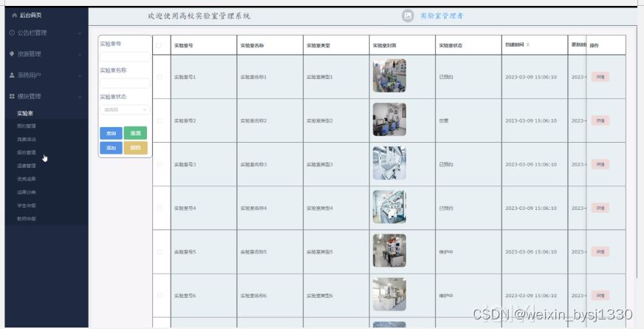Click creation time of 实验室号3 row
The width and height of the screenshot is (644, 329).
click(x=531, y=164)
